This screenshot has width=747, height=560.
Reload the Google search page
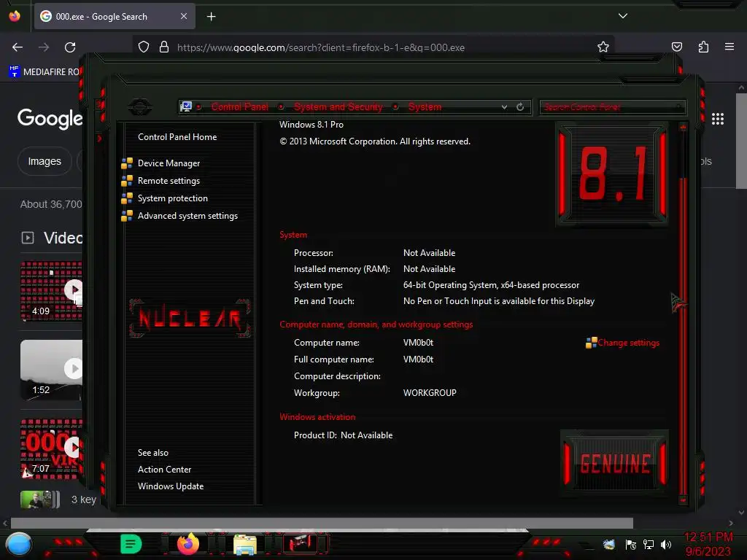[x=70, y=47]
